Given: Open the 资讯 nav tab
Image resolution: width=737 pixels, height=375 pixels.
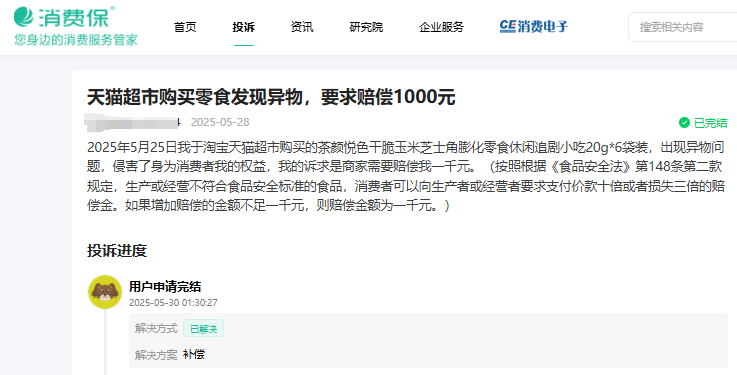Looking at the screenshot, I should click(x=302, y=27).
